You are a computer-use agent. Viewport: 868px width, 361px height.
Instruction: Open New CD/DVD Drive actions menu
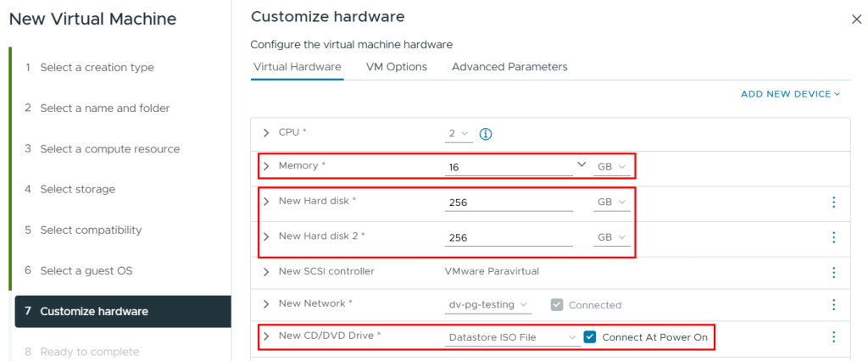[x=833, y=337]
